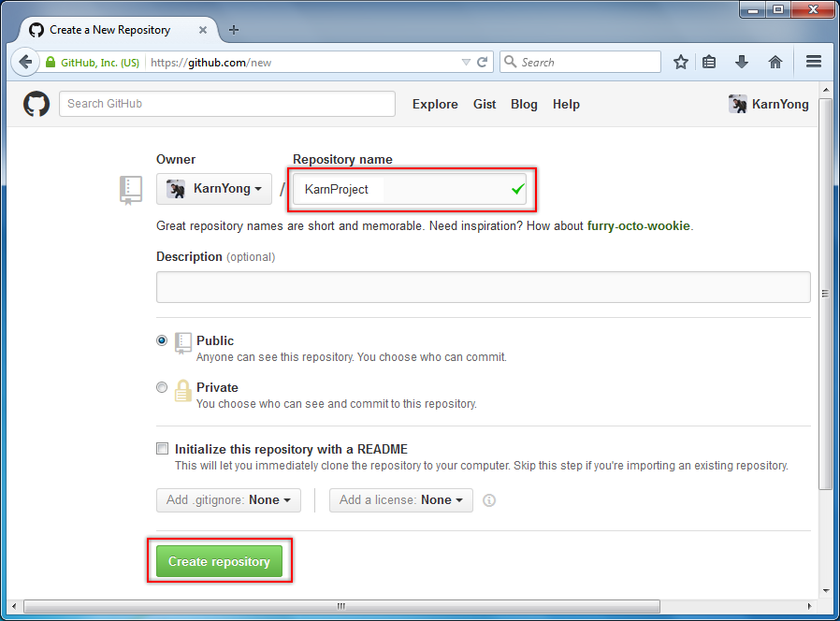Click inside the Description text field
The width and height of the screenshot is (840, 621).
[x=483, y=287]
